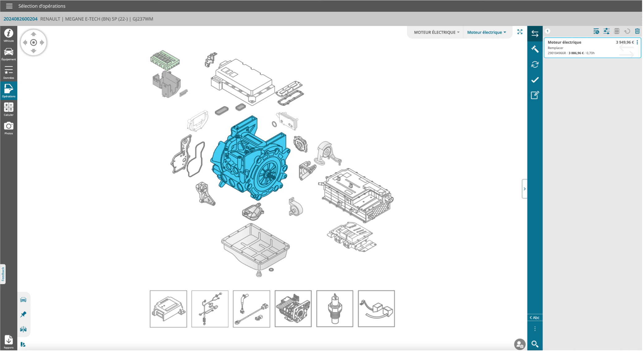Go to the Calculer section
644x352 pixels.
9,109
